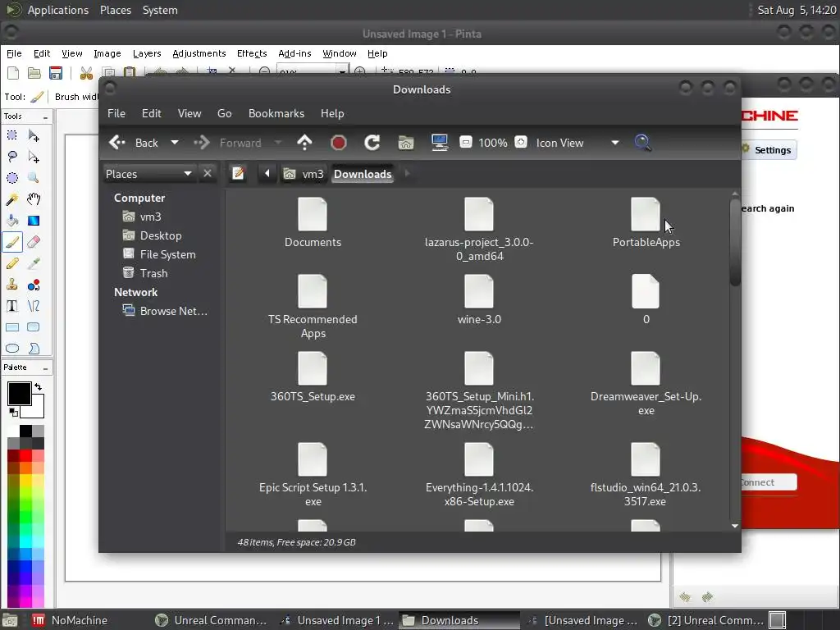Click the Back button in Downloads

[x=134, y=143]
